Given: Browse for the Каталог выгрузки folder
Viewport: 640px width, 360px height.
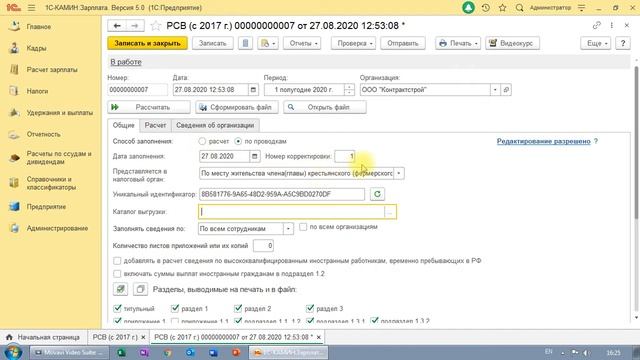Looking at the screenshot, I should click(x=390, y=212).
